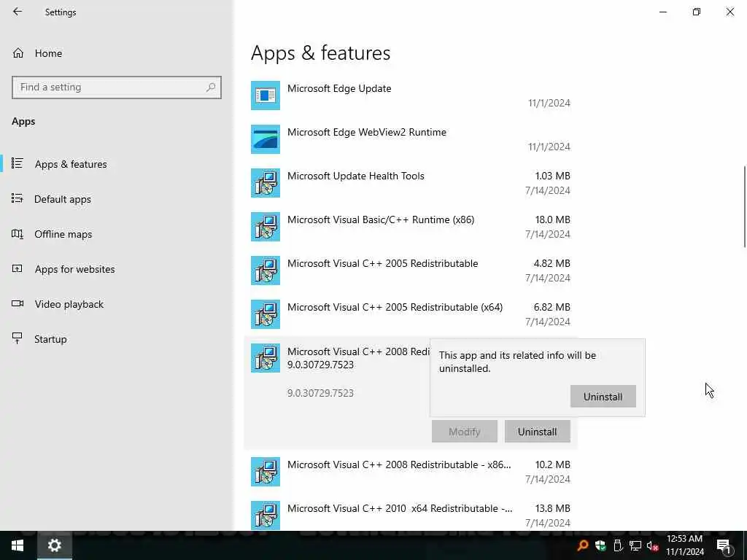Click the Uninstall button beside Modify

click(x=538, y=432)
